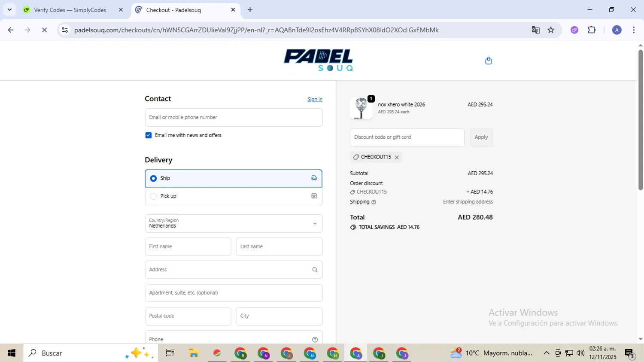
Task: Click the Sign in link
Action: pos(315,100)
